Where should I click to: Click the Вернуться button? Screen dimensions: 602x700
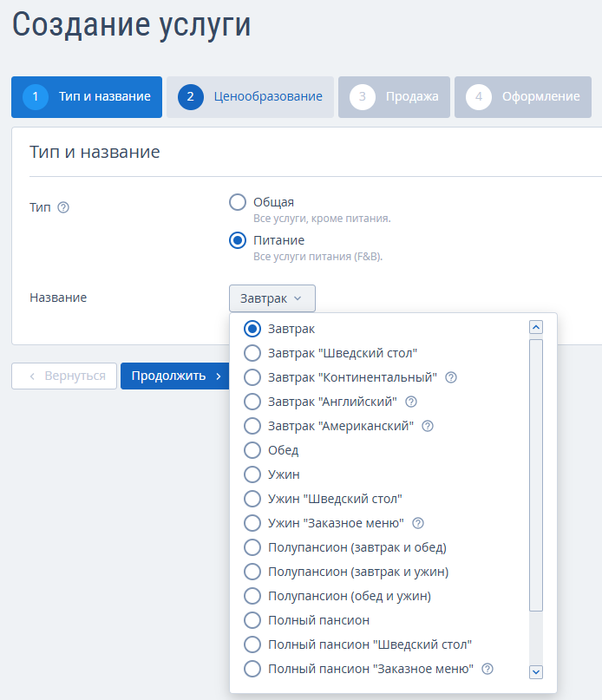click(64, 376)
